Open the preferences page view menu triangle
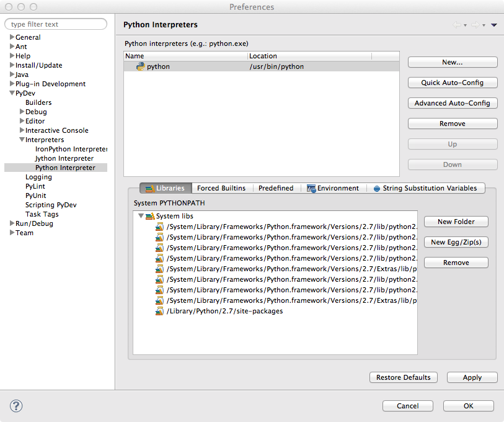 [x=494, y=25]
